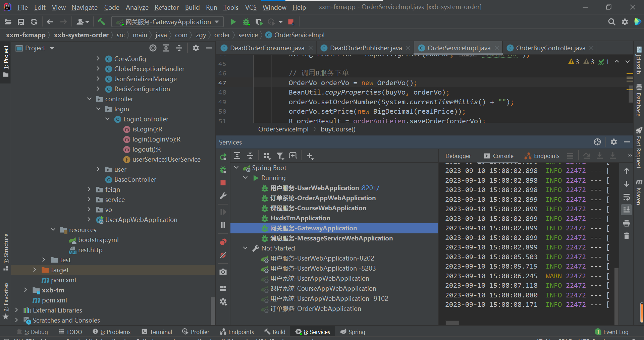Collapse the login folder
The height and width of the screenshot is (340, 644).
coord(98,109)
